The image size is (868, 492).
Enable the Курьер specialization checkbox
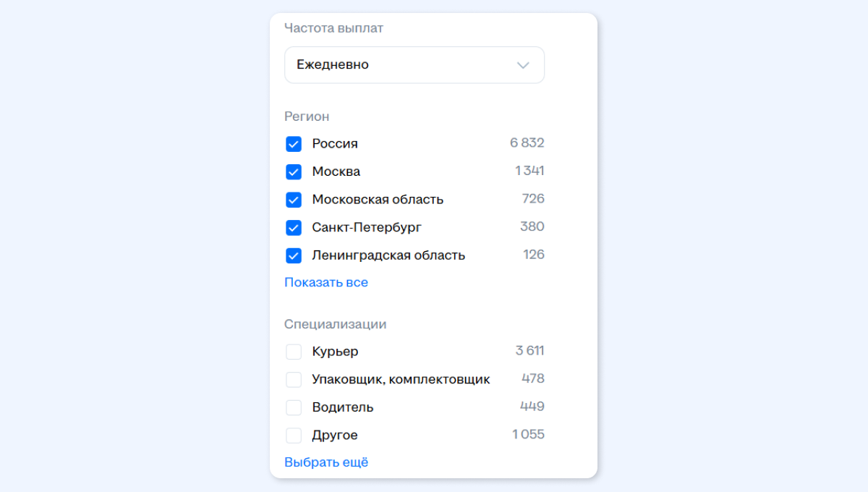294,352
